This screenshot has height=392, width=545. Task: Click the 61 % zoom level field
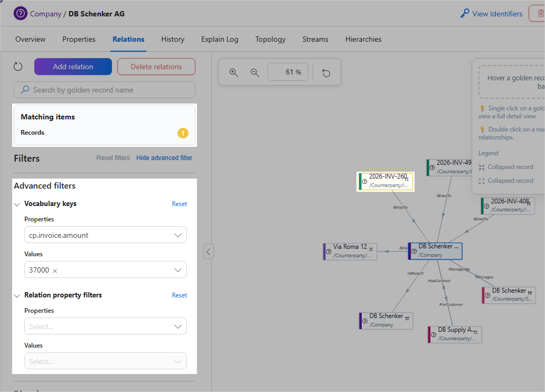click(288, 72)
